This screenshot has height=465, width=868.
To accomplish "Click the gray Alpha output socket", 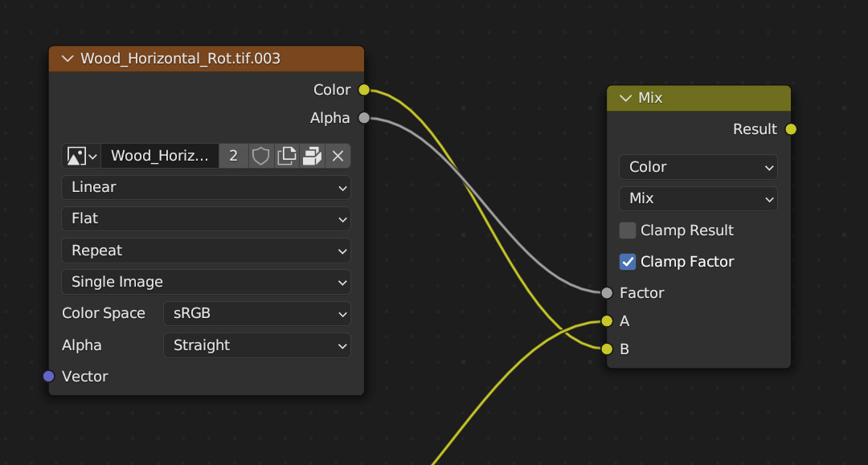I will click(364, 118).
